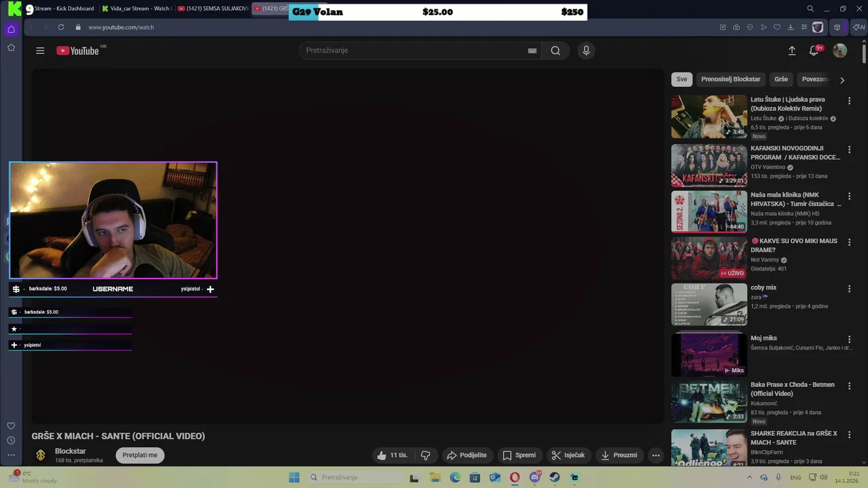Reload the page in the browser toolbar
This screenshot has height=488, width=868.
pos(61,27)
